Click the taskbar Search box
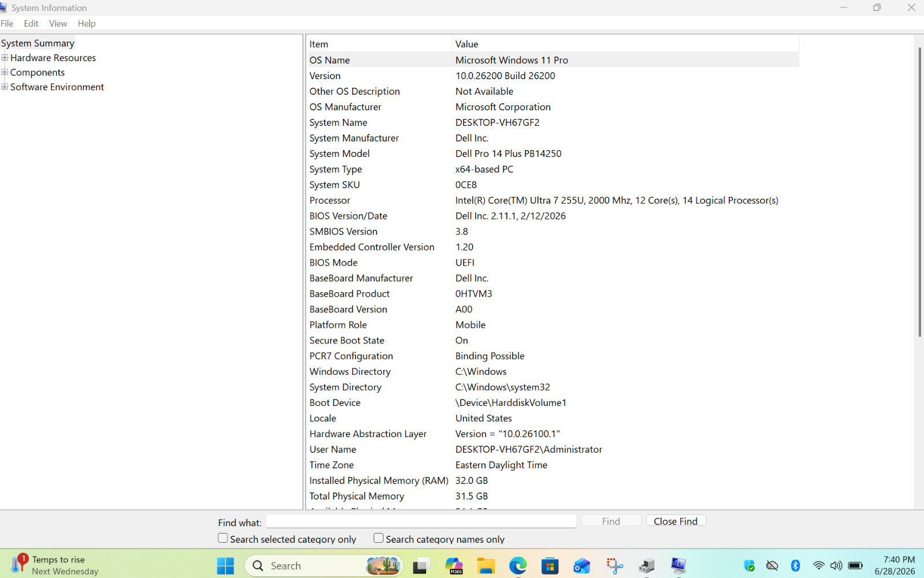Image resolution: width=924 pixels, height=578 pixels. 324,566
